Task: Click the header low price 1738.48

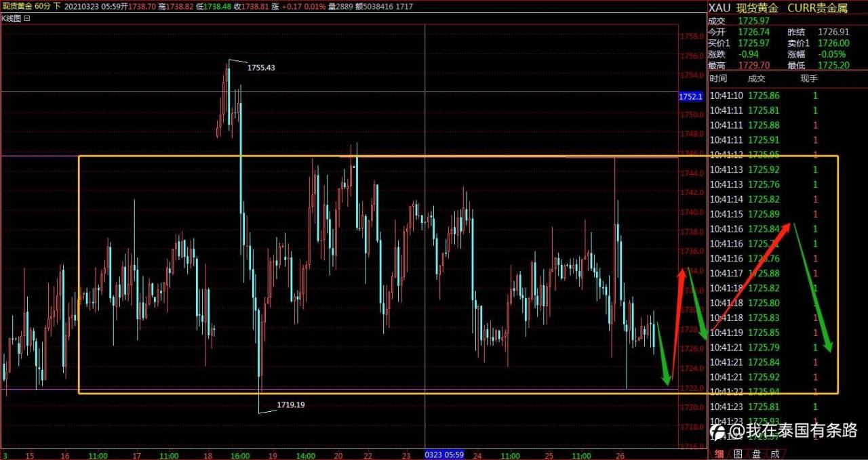Action: pyautogui.click(x=217, y=6)
